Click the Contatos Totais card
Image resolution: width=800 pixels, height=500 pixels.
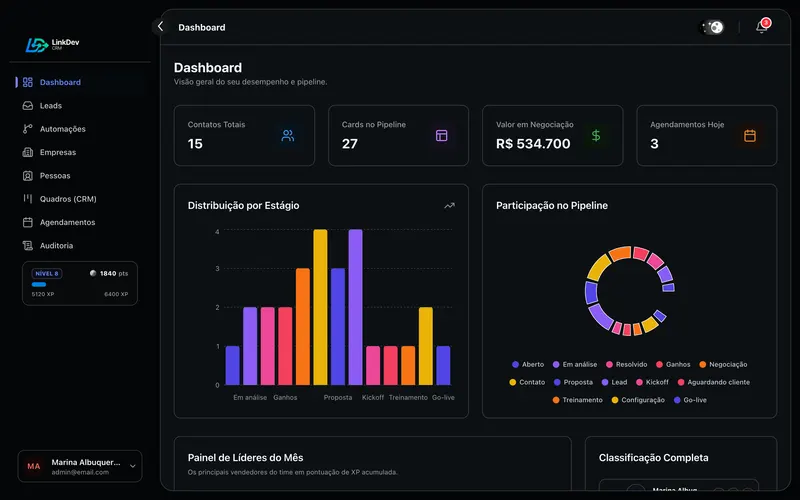[x=244, y=135]
